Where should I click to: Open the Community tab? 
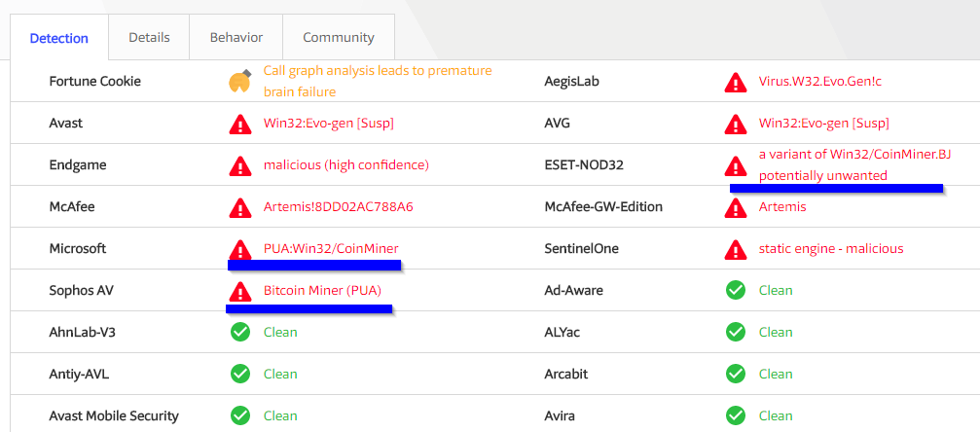click(339, 38)
